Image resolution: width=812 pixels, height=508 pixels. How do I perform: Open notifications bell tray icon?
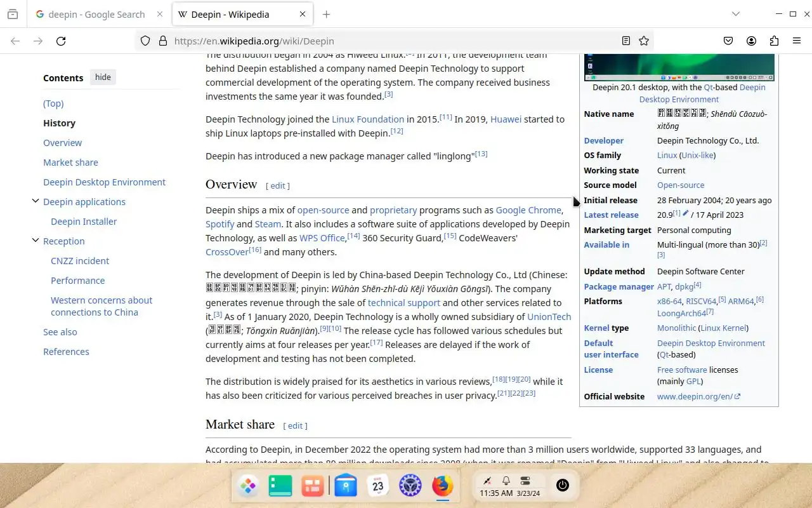[506, 481]
